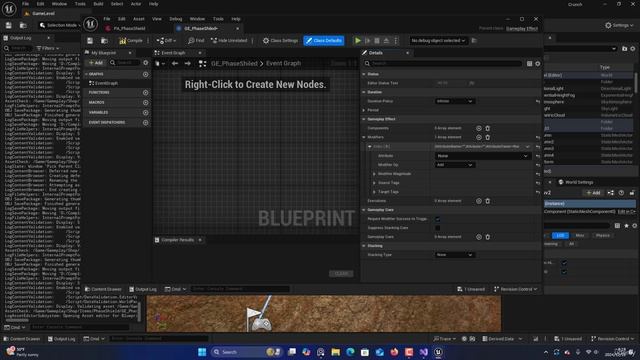Click the Add button in My Blueprint
This screenshot has height=360, width=640.
point(96,63)
